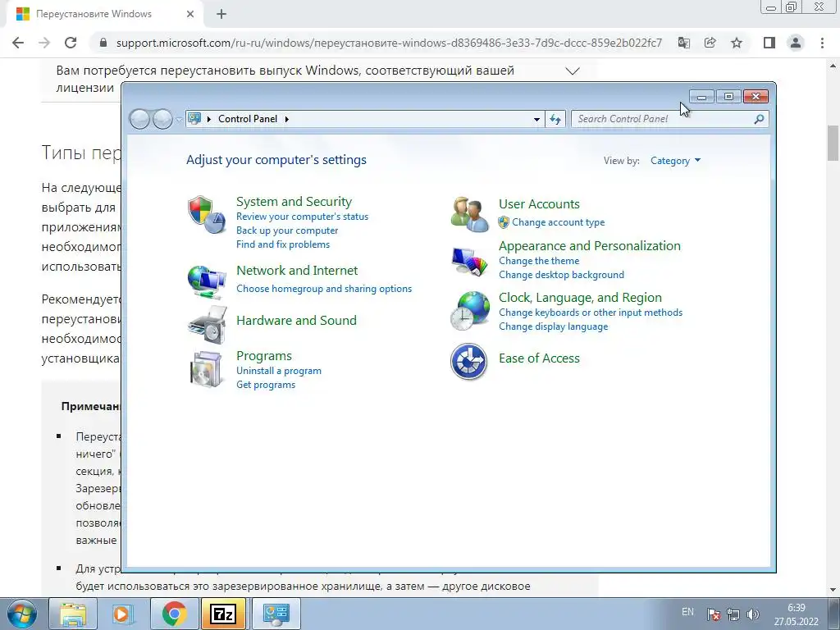This screenshot has height=630, width=840.
Task: Open the View by Category dropdown
Action: coord(675,161)
